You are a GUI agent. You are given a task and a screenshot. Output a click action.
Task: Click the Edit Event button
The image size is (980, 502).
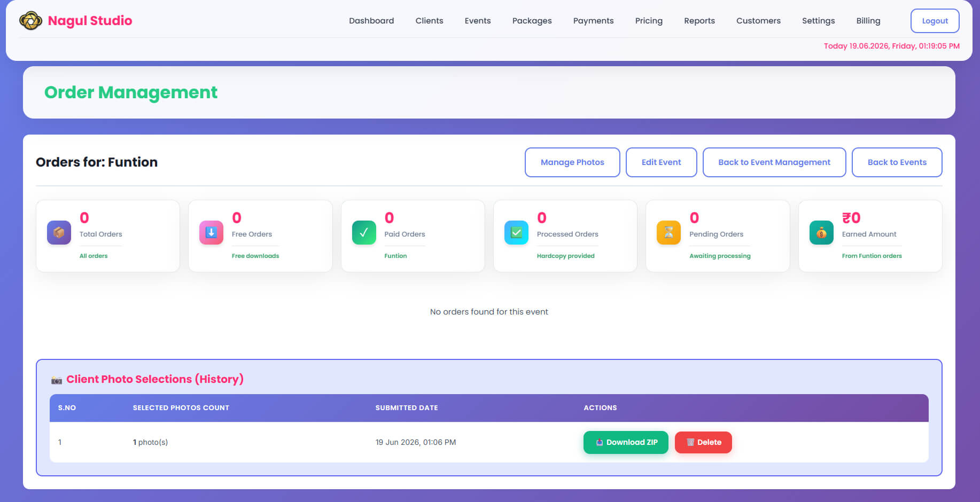(661, 162)
